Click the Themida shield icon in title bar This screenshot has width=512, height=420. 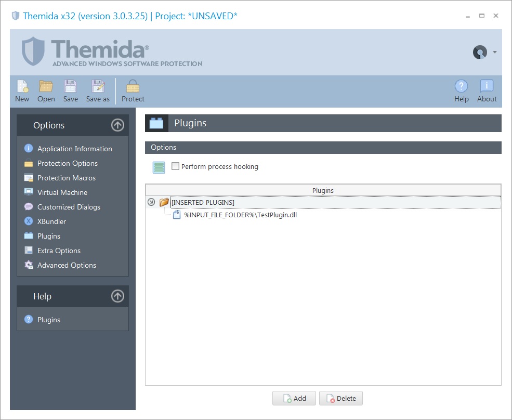tap(16, 16)
